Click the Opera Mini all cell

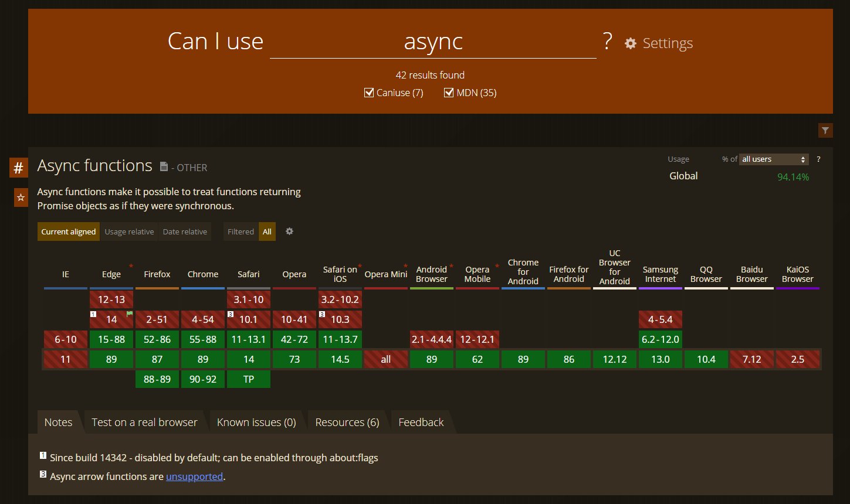(x=386, y=359)
